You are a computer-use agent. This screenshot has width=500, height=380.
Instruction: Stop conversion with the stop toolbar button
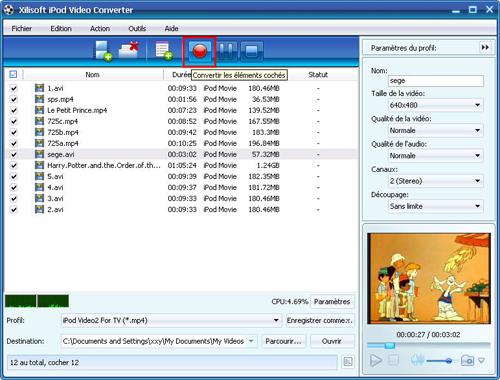(x=251, y=51)
